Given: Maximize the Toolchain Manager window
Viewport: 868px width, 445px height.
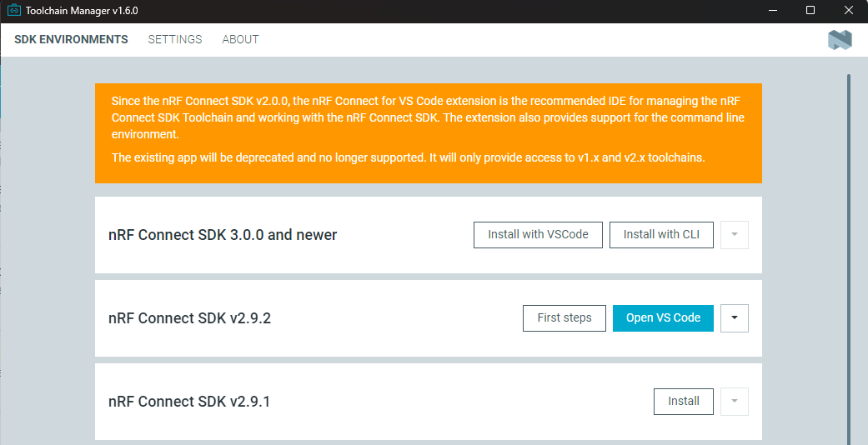Looking at the screenshot, I should 810,11.
